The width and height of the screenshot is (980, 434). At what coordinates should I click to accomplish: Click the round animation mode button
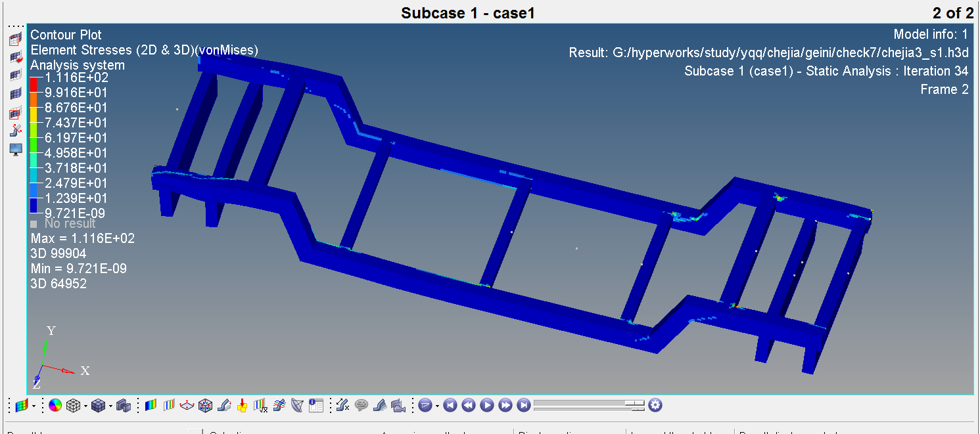click(425, 406)
